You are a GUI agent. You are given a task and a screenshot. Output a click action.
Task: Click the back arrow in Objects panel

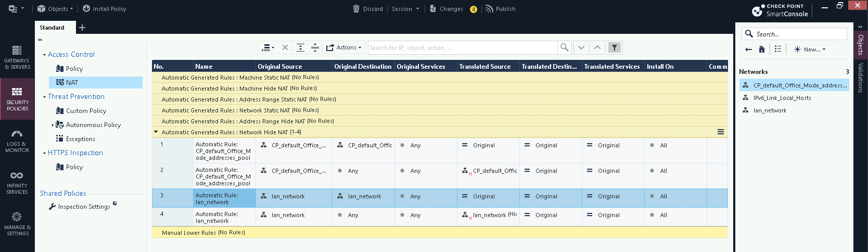(748, 49)
